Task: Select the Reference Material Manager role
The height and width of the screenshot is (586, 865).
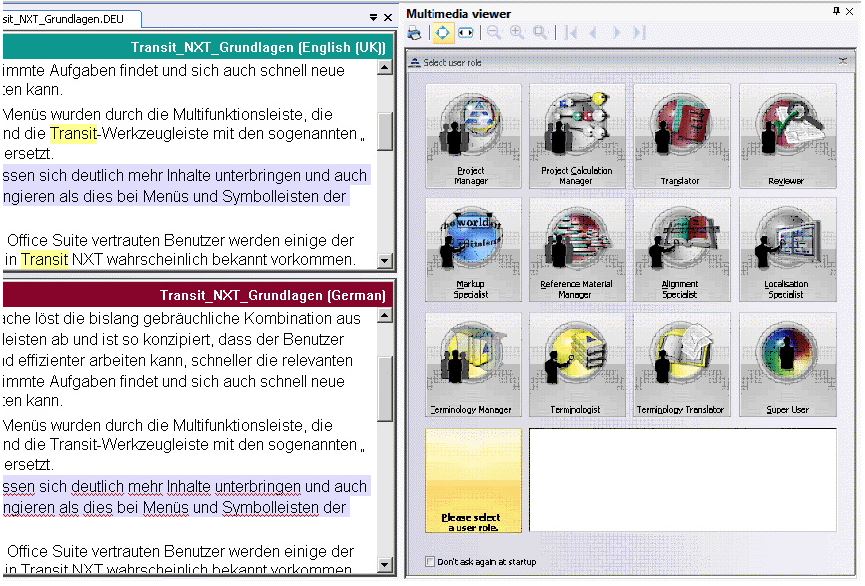Action: (x=577, y=249)
